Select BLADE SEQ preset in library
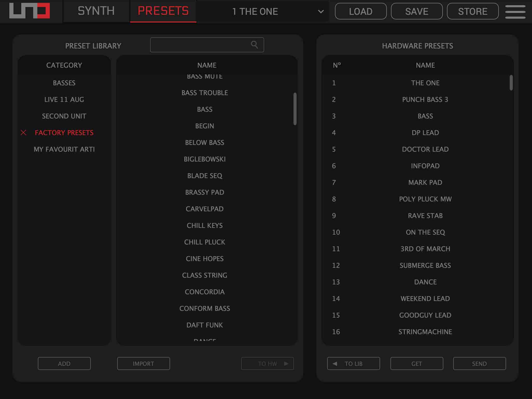Viewport: 532px width, 399px height. click(205, 176)
